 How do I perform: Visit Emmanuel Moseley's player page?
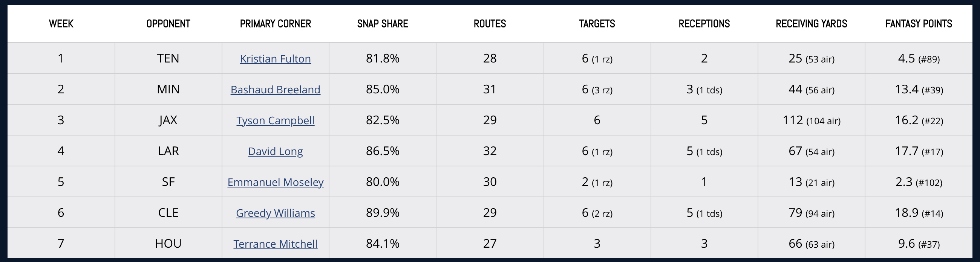[x=275, y=182]
